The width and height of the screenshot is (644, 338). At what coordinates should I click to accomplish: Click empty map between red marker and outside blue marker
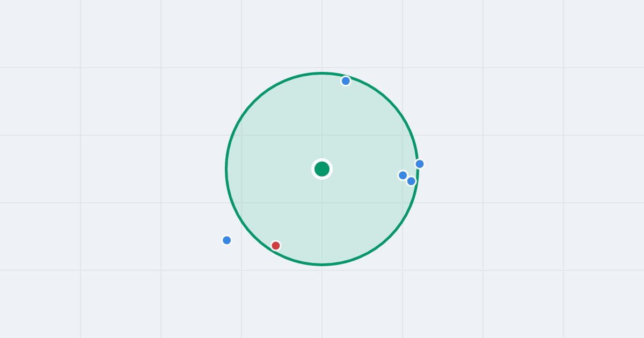point(251,243)
